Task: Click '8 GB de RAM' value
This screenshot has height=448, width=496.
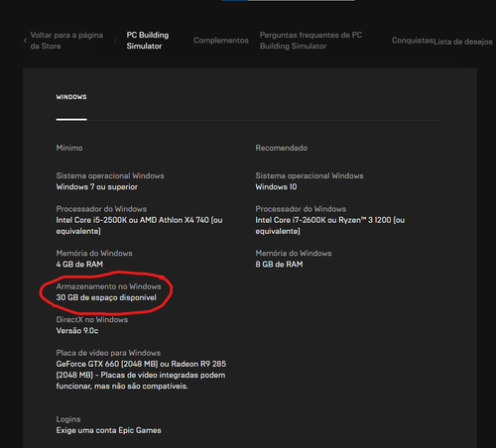Action: [279, 265]
